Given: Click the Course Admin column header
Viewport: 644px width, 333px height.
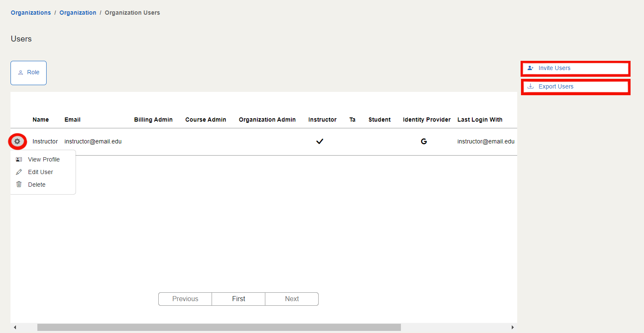Looking at the screenshot, I should (206, 120).
